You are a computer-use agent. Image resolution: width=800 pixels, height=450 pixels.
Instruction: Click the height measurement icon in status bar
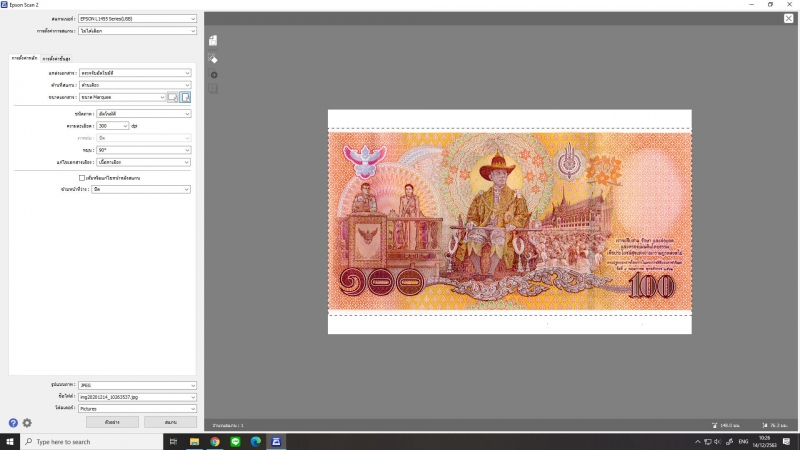764,425
